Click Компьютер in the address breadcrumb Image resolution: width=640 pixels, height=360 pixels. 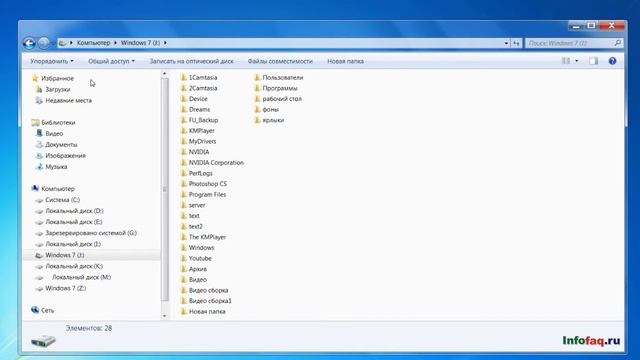[93, 43]
